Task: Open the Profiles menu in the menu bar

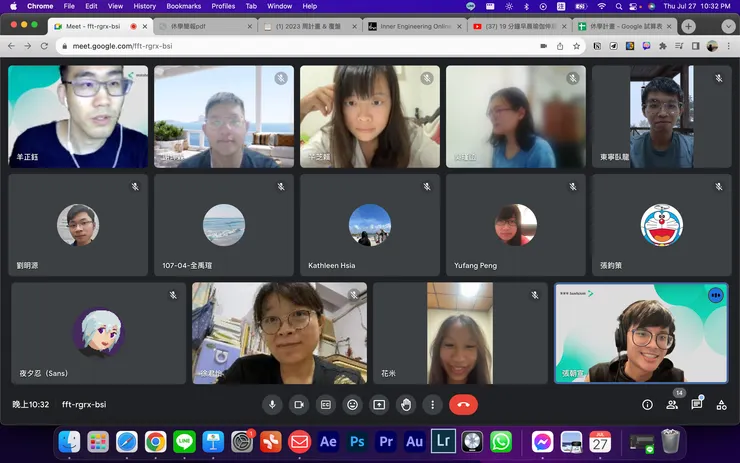Action: click(223, 6)
